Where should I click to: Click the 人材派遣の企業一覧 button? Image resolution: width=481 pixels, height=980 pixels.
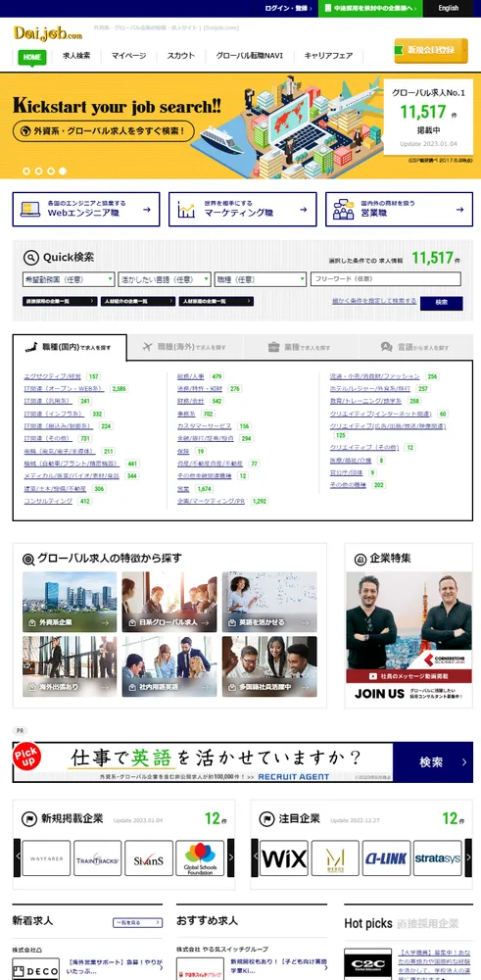(216, 301)
